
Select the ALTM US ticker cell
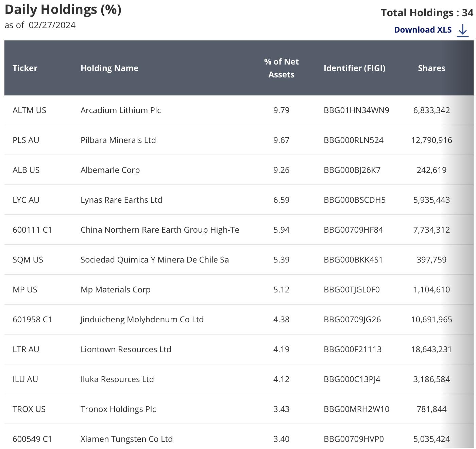coord(29,110)
